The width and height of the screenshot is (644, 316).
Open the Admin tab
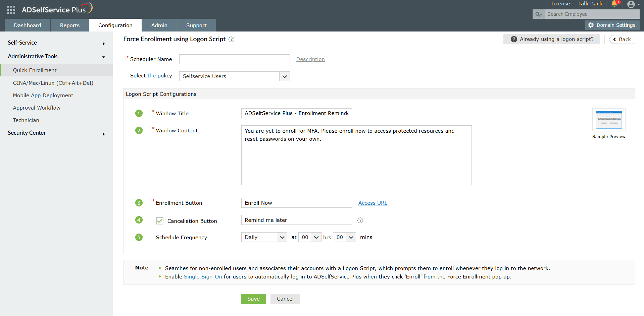click(x=159, y=25)
